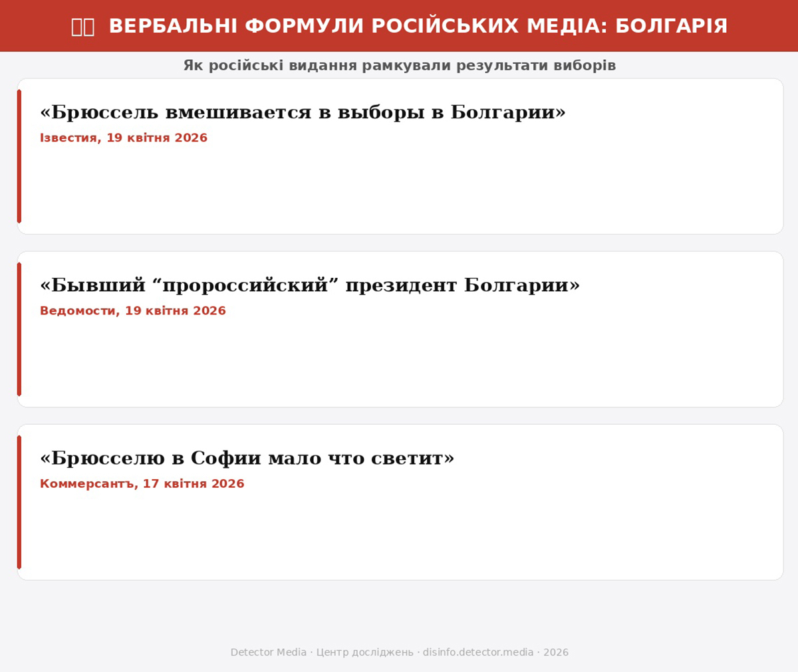This screenshot has width=798, height=672.
Task: Click the source line «Коммерсантъ, 17 квітня 2026»
Action: point(142,484)
